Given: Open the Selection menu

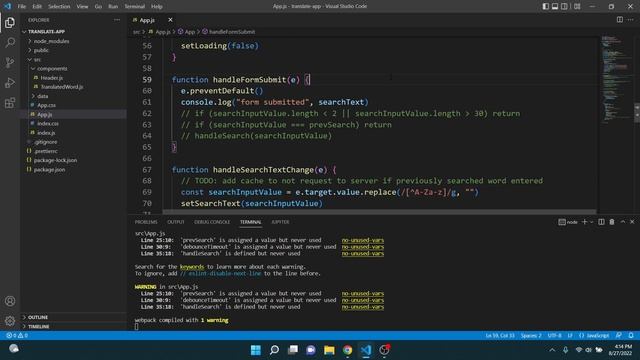Looking at the screenshot, I should (59, 7).
